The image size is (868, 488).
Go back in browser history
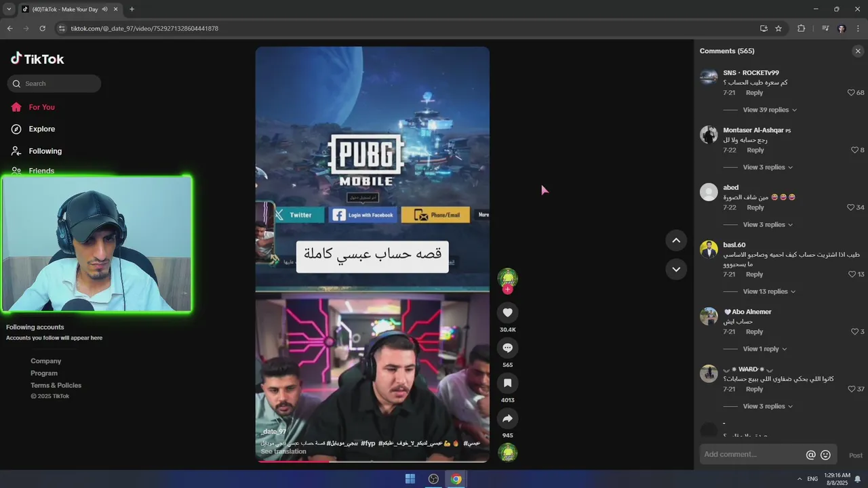coord(9,28)
